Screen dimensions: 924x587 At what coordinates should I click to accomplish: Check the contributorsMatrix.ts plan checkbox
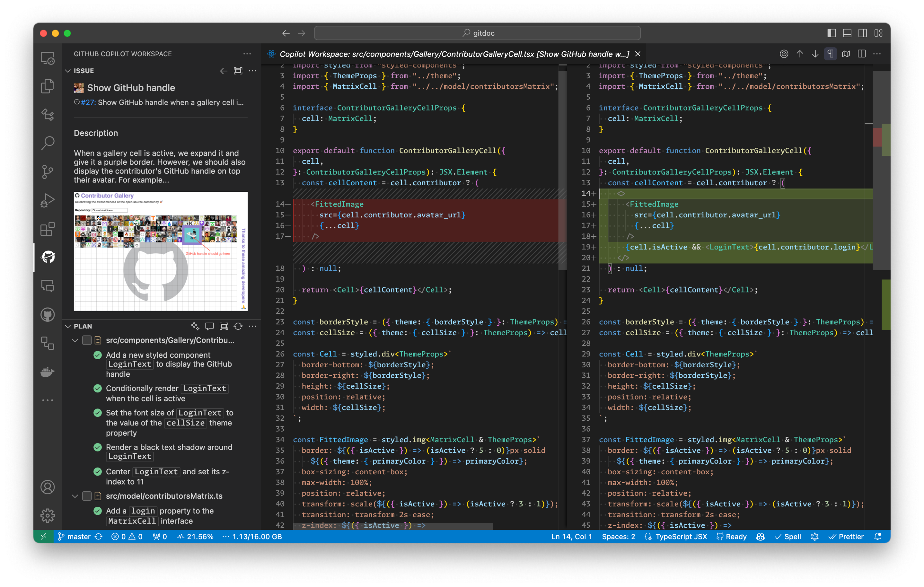(x=87, y=496)
